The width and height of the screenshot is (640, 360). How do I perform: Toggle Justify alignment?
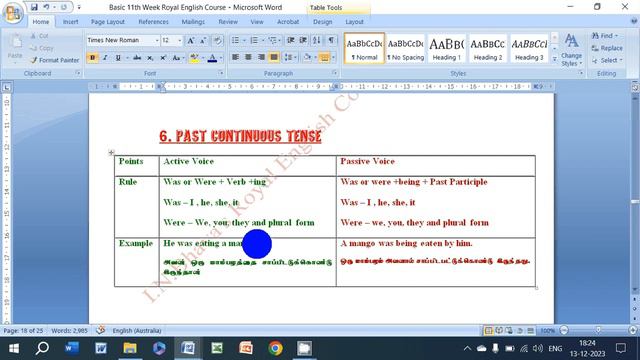[x=274, y=58]
